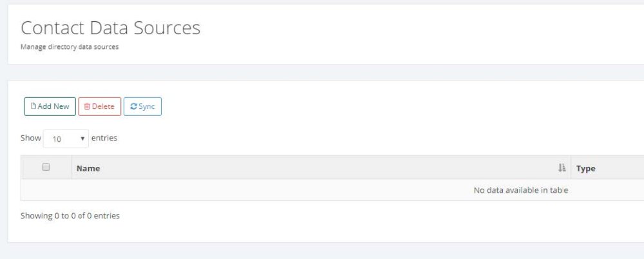Click the page icon on Add New
This screenshot has width=644, height=259.
(x=33, y=106)
